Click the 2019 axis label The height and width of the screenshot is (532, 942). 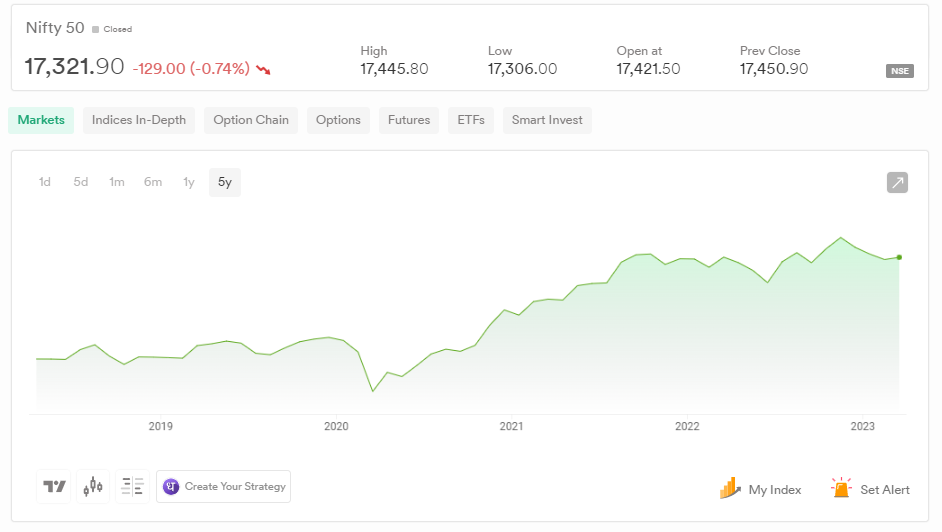(x=160, y=426)
